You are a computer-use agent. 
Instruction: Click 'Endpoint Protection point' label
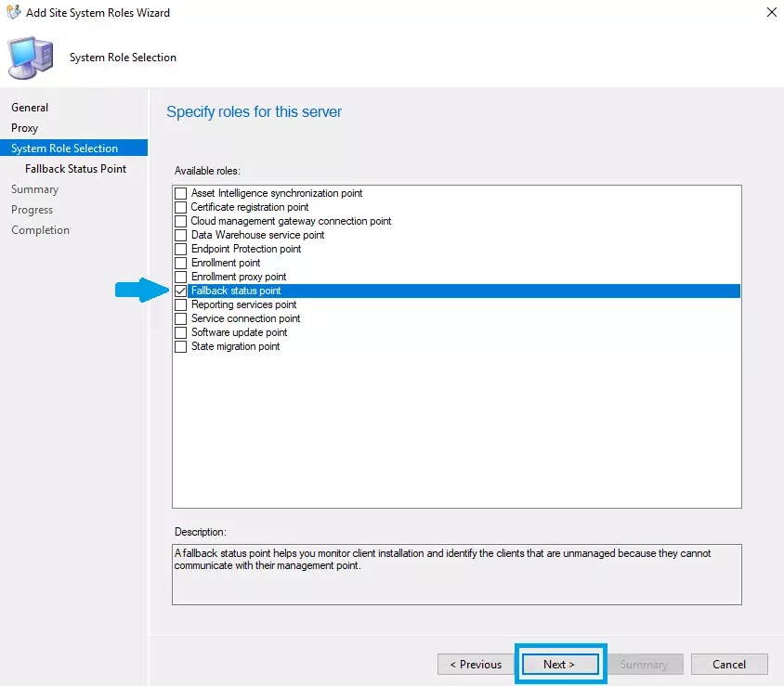246,249
